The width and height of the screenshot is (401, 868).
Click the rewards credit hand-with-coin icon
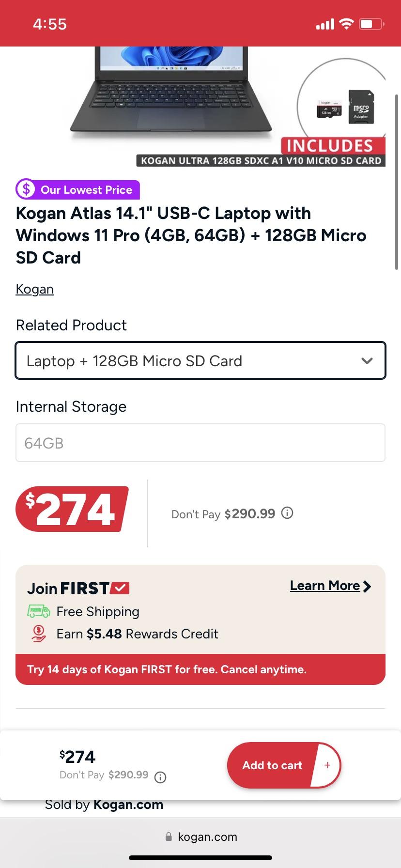click(39, 634)
